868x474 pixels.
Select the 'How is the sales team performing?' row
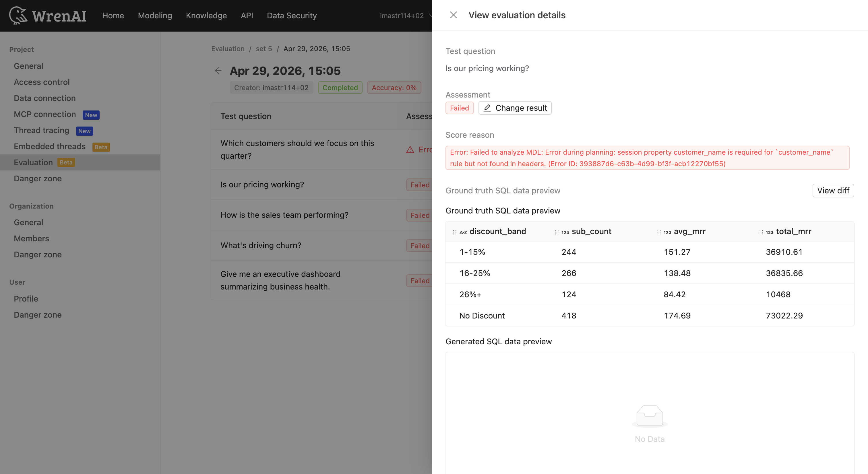click(321, 215)
